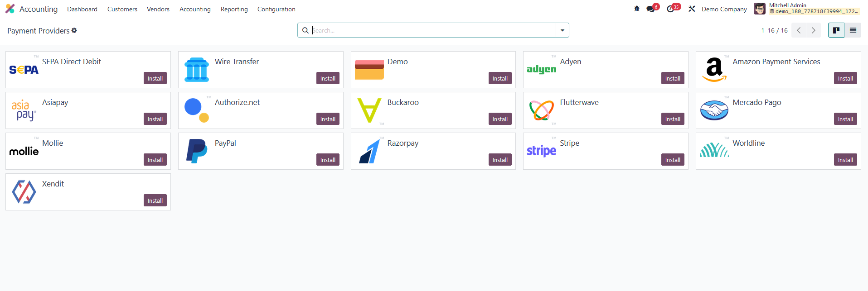The image size is (868, 291).
Task: Click the search magnifier icon
Action: coord(305,30)
